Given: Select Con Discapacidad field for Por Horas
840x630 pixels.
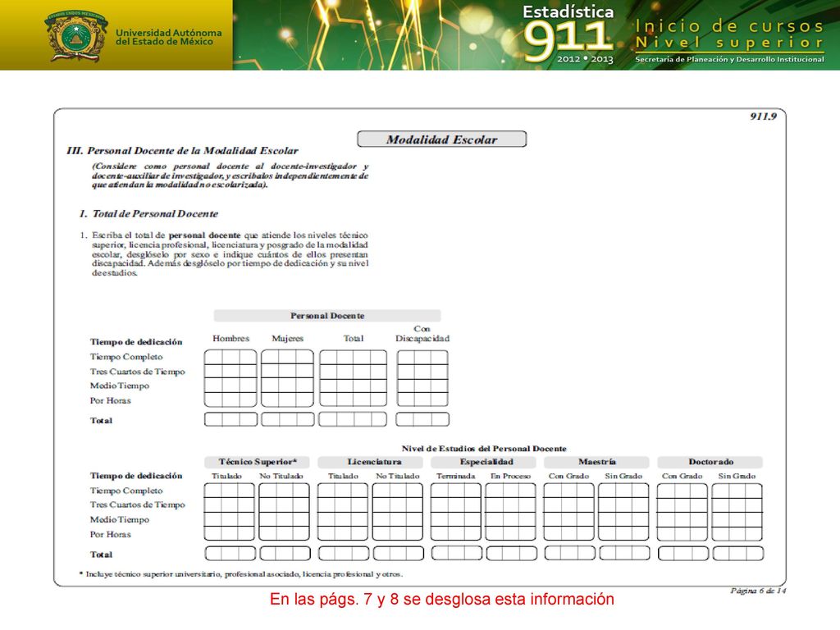Looking at the screenshot, I should tap(422, 399).
